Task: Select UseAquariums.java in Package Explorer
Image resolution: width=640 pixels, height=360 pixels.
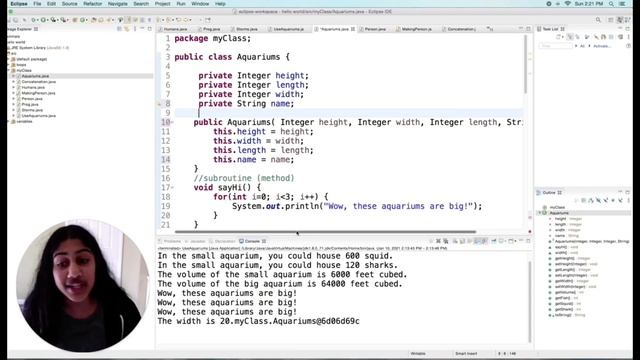Action: coord(38,116)
